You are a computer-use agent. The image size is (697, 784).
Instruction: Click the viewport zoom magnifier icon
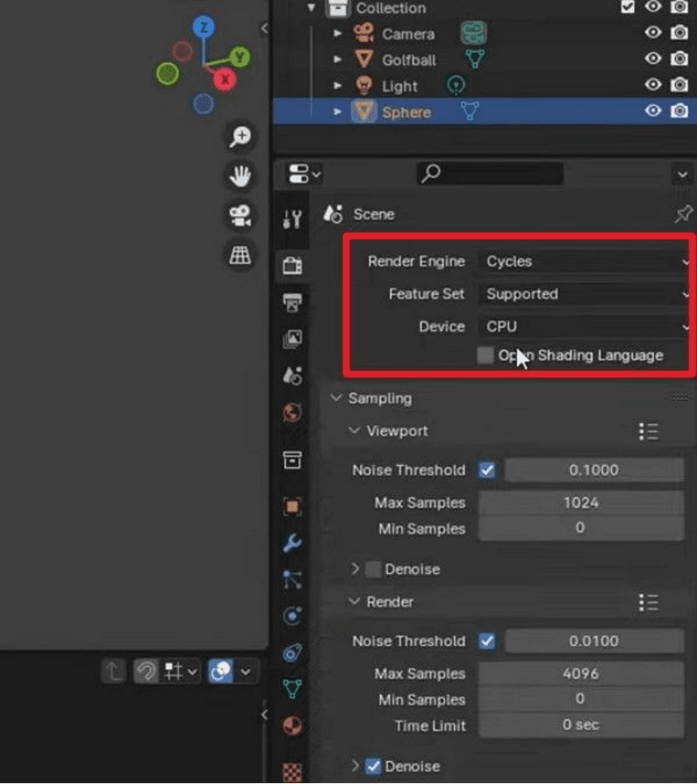(x=240, y=136)
